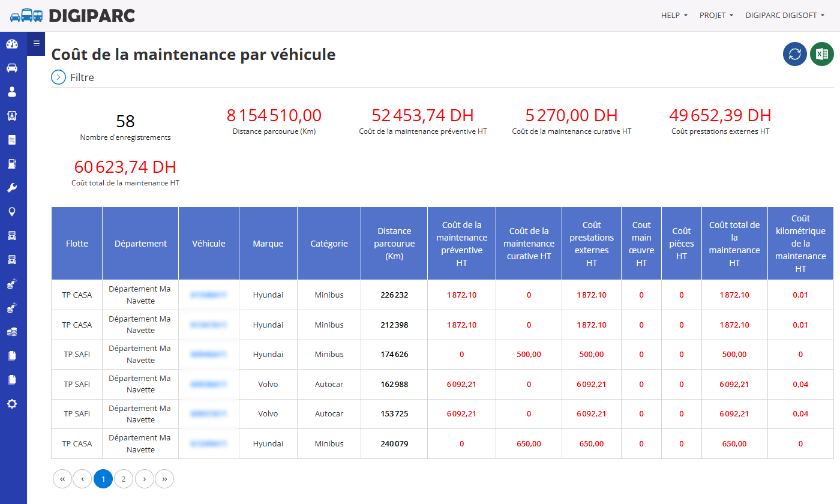
Task: Open the DIGIPARC DIGISOFT user dropdown
Action: pyautogui.click(x=785, y=16)
